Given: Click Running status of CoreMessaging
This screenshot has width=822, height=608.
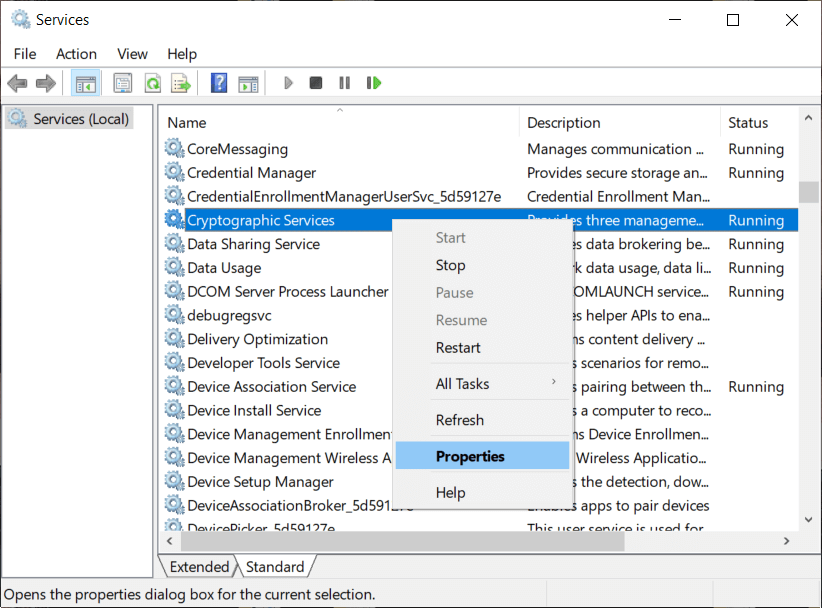Looking at the screenshot, I should coord(756,149).
